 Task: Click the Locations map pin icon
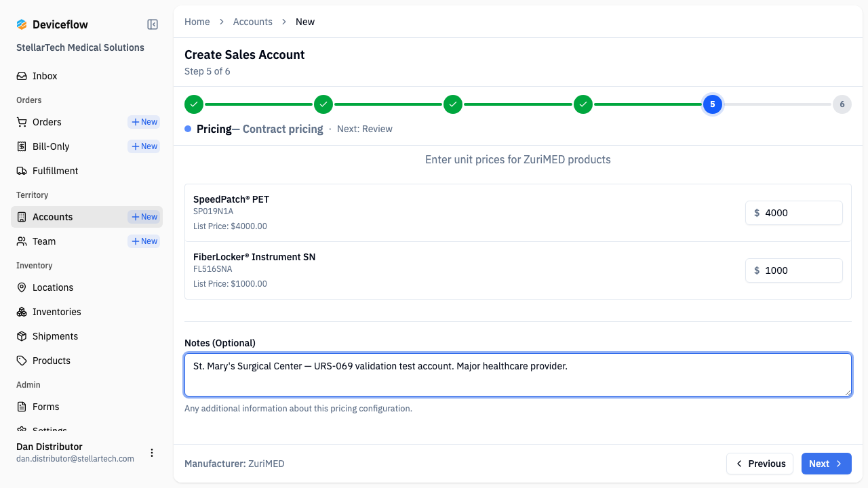pos(22,287)
